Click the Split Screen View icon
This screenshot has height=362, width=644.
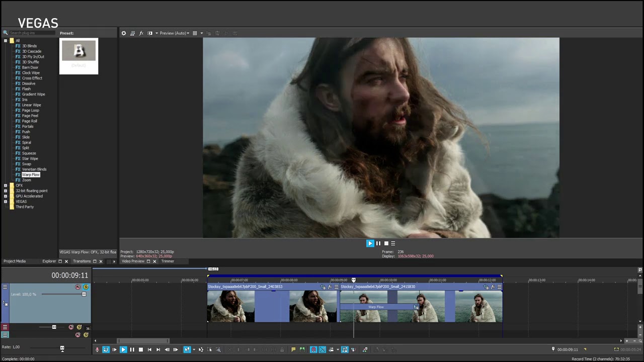(x=150, y=33)
